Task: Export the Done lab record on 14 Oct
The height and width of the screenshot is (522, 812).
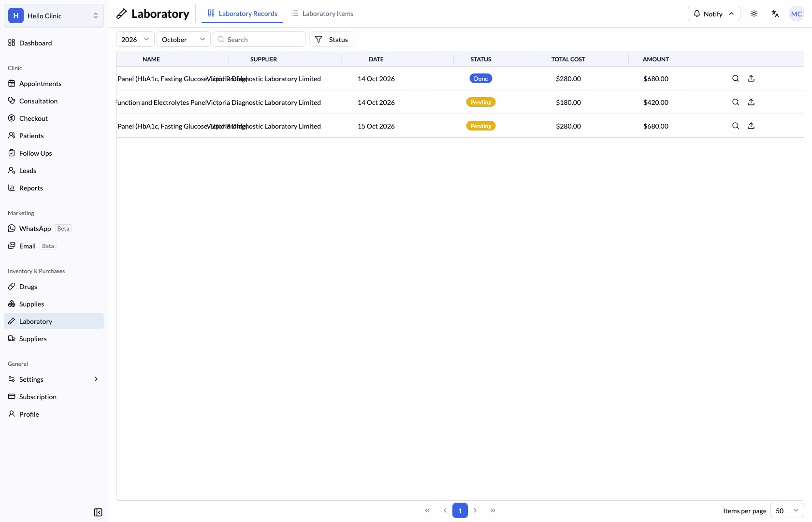Action: tap(751, 78)
